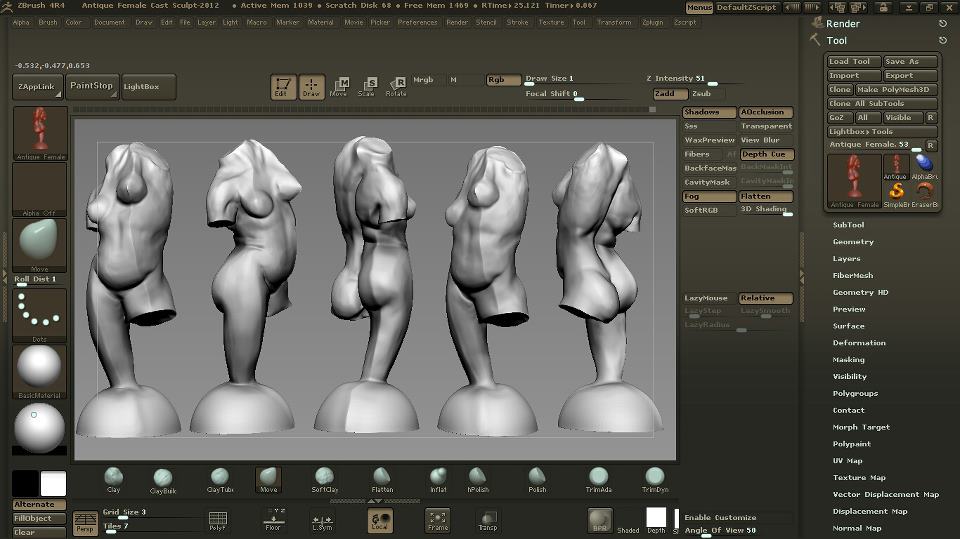Switch to Scale transform mode icon

[367, 87]
